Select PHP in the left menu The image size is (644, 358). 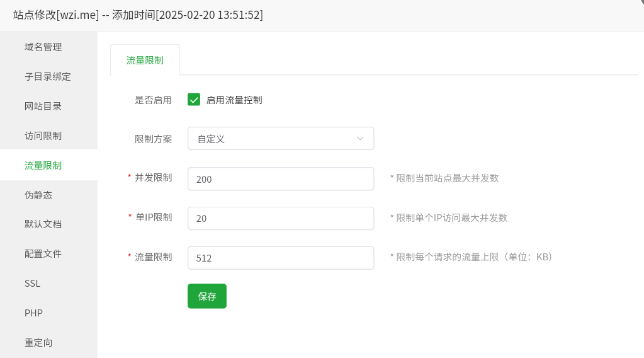pyautogui.click(x=33, y=313)
